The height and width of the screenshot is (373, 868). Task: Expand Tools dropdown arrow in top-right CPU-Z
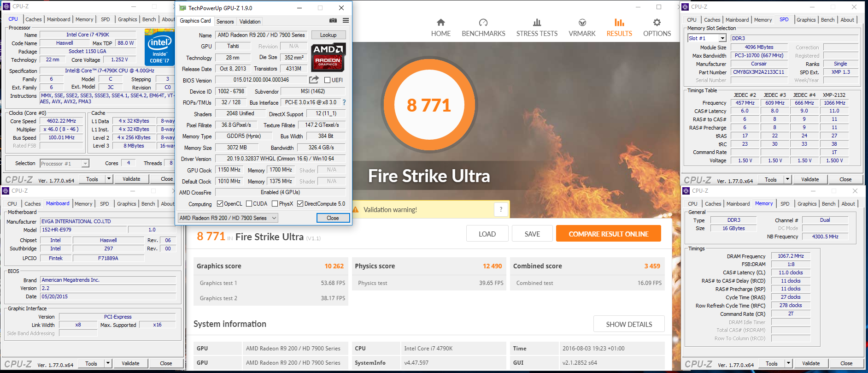click(787, 179)
